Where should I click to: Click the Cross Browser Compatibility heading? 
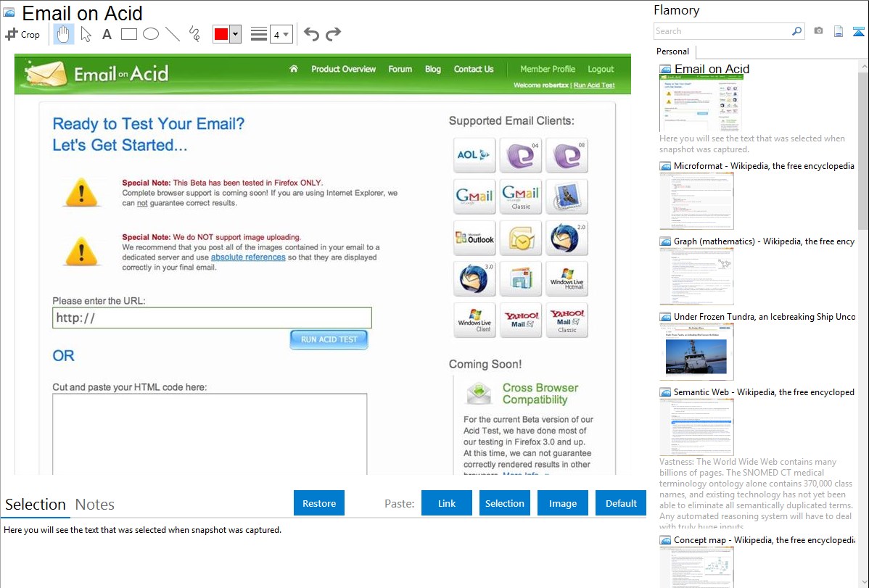pyautogui.click(x=540, y=394)
